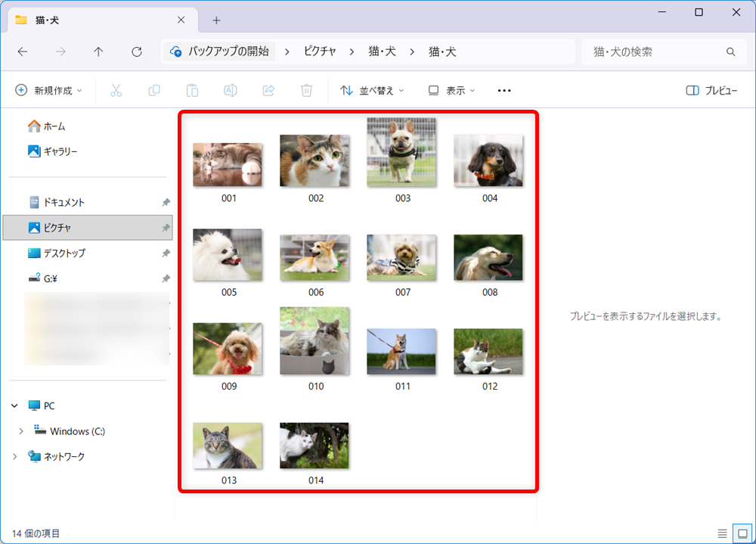Open the 並べ替え sort dropdown
This screenshot has height=544, width=756.
pyautogui.click(x=370, y=90)
